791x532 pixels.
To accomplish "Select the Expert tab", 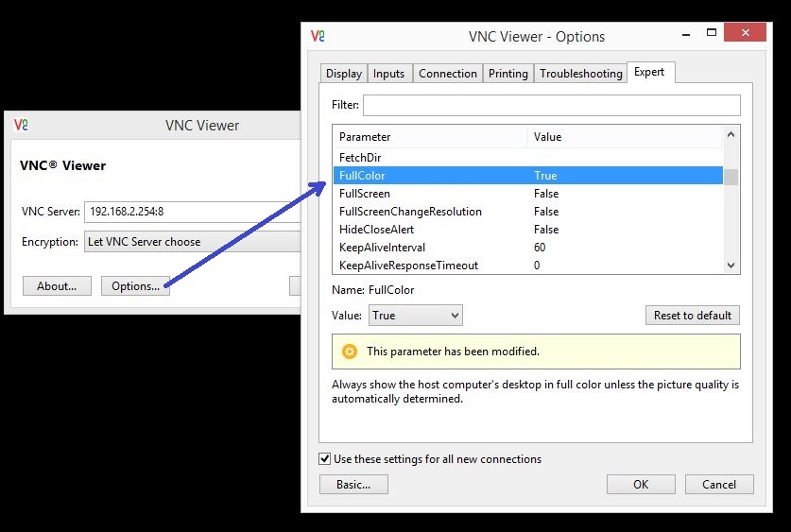I will click(x=649, y=72).
